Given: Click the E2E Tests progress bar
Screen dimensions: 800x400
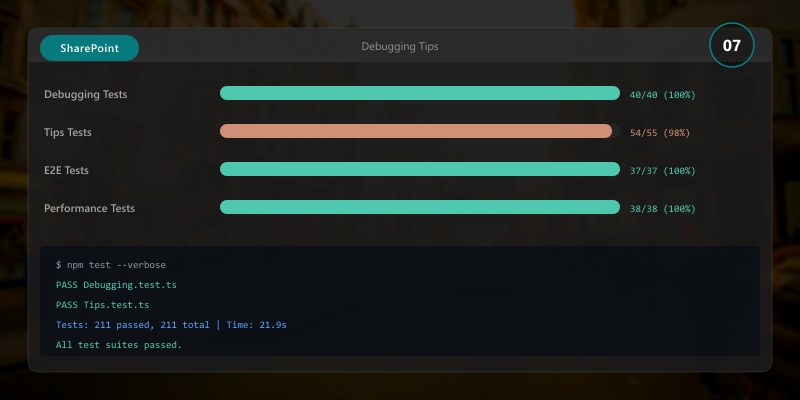Looking at the screenshot, I should [x=420, y=169].
